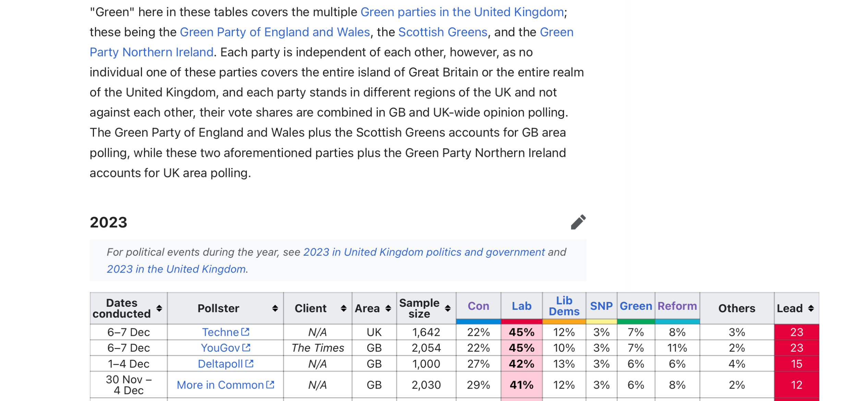The height and width of the screenshot is (401, 868).
Task: Click the red Lead cell showing 15
Action: (796, 364)
